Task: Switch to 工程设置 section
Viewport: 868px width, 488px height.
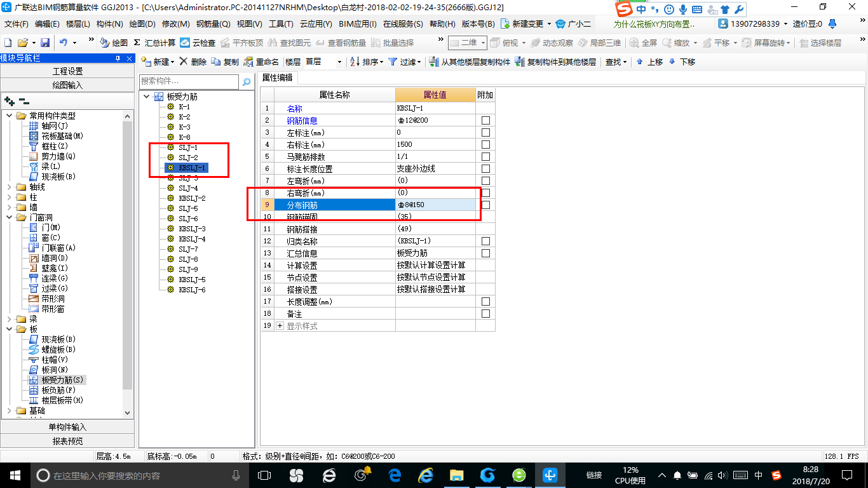Action: [67, 71]
